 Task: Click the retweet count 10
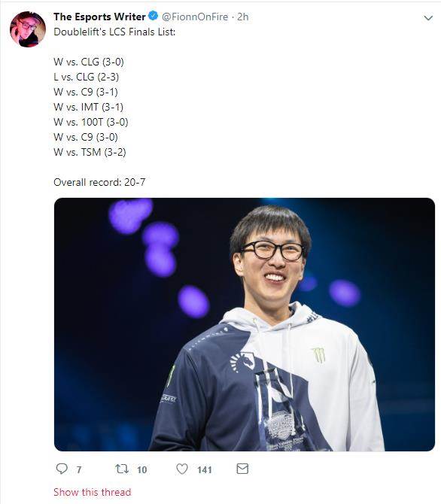[141, 470]
